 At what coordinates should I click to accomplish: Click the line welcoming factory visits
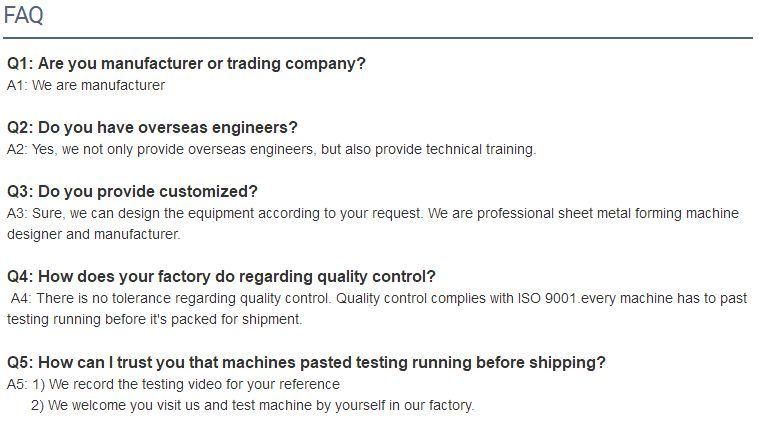coord(252,405)
